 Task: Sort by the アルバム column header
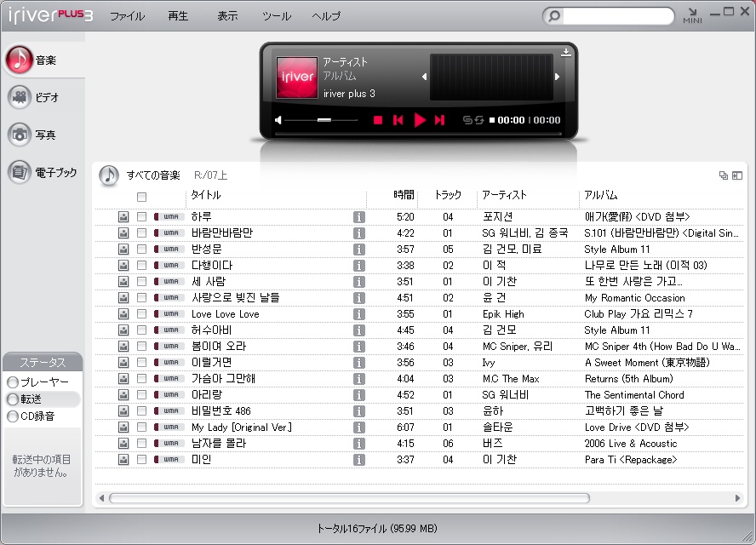click(601, 195)
